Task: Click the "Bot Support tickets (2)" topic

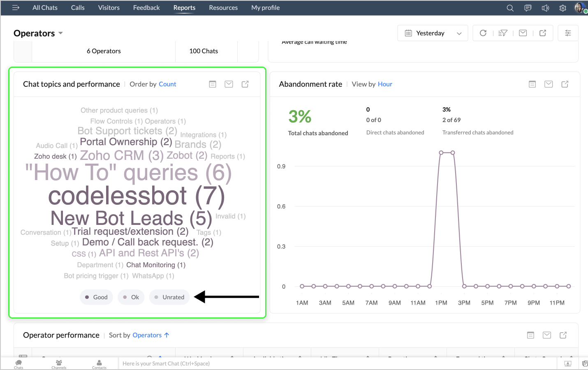Action: pos(127,131)
